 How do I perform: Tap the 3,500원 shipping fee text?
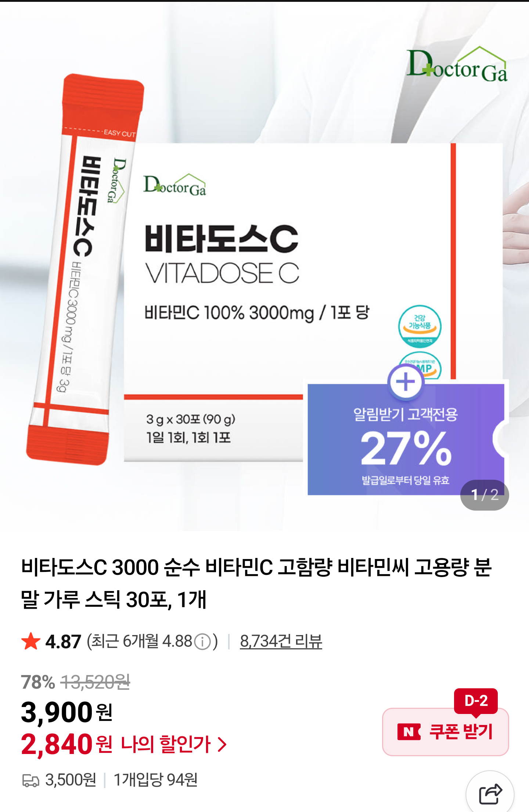click(71, 780)
